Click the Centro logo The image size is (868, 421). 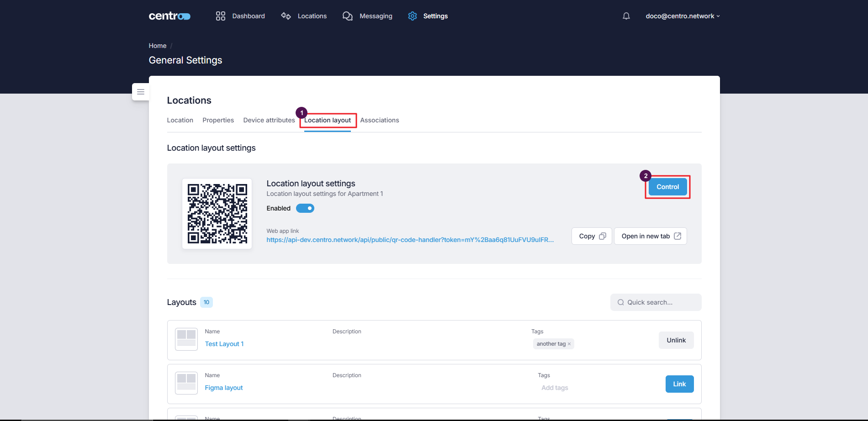pyautogui.click(x=169, y=16)
